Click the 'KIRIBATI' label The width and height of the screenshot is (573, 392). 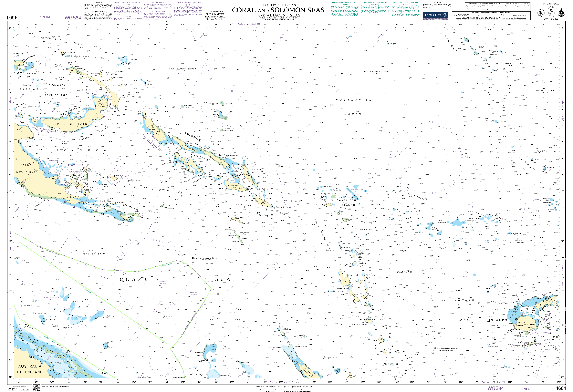[x=452, y=44]
